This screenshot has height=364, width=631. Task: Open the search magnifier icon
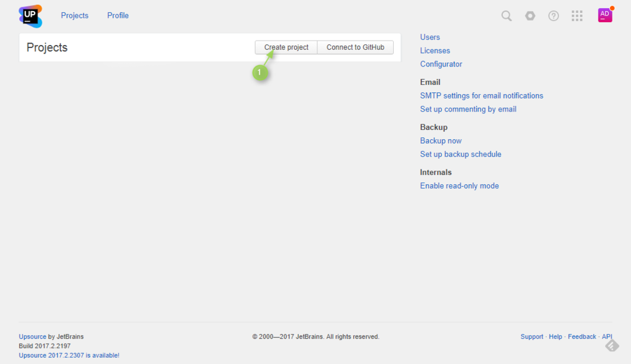(x=507, y=15)
